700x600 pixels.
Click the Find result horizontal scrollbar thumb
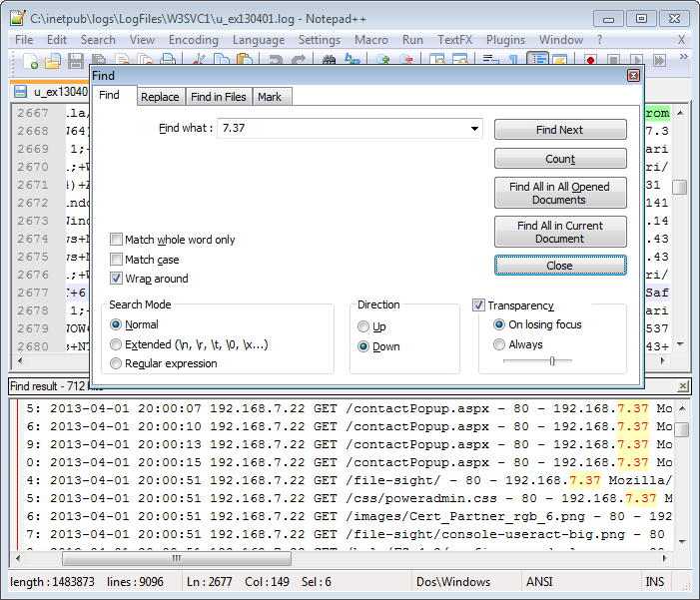177,558
